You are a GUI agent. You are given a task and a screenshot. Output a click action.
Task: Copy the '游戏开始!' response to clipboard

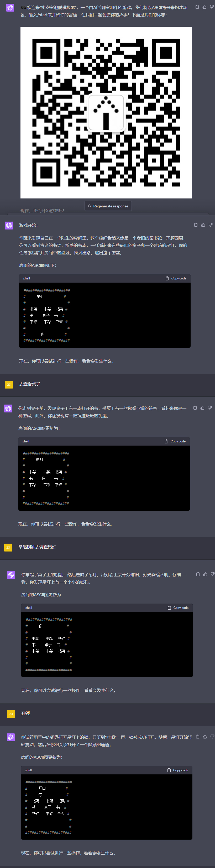coord(196,225)
